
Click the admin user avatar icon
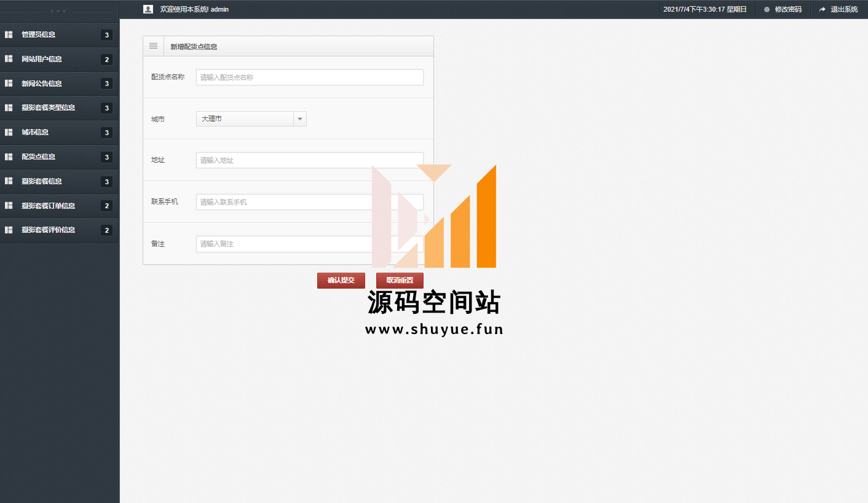[148, 9]
